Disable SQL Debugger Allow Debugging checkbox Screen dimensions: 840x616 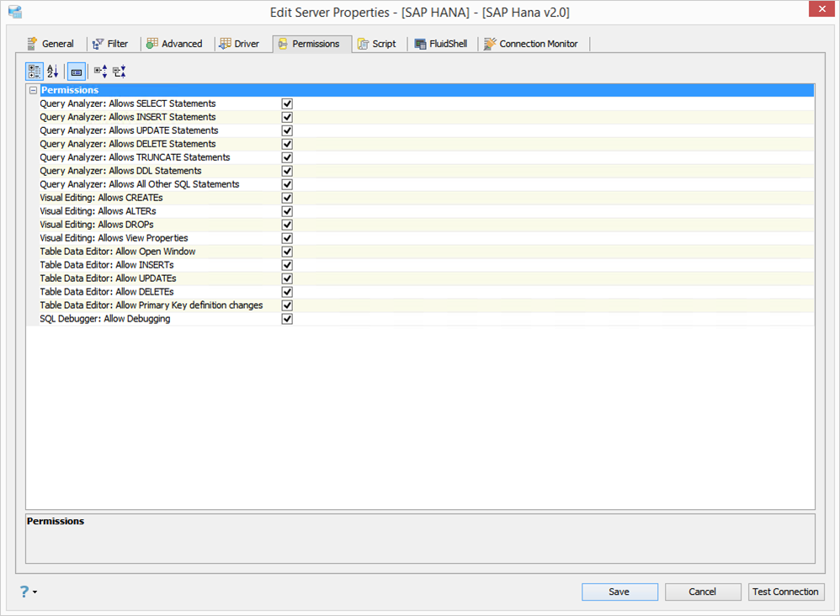click(287, 319)
